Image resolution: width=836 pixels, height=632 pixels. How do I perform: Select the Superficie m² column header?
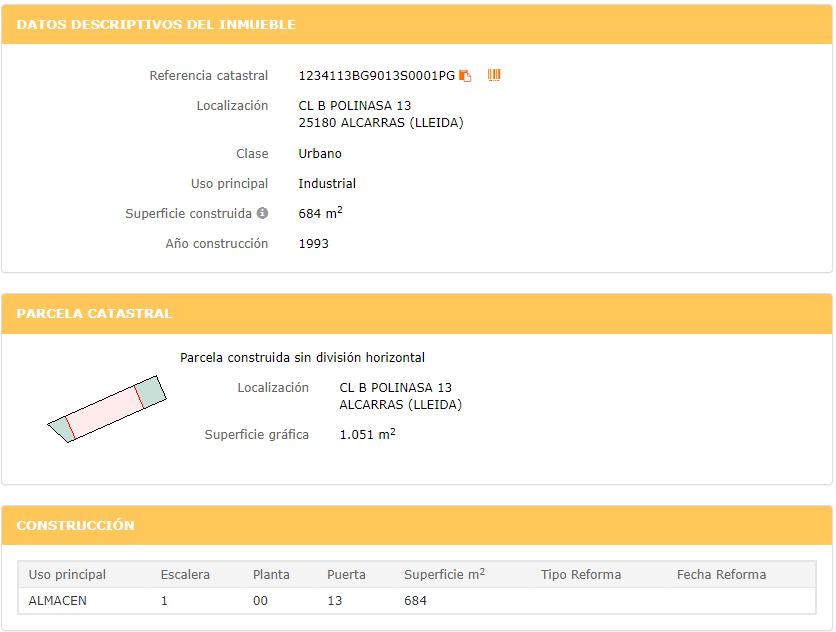coord(444,575)
